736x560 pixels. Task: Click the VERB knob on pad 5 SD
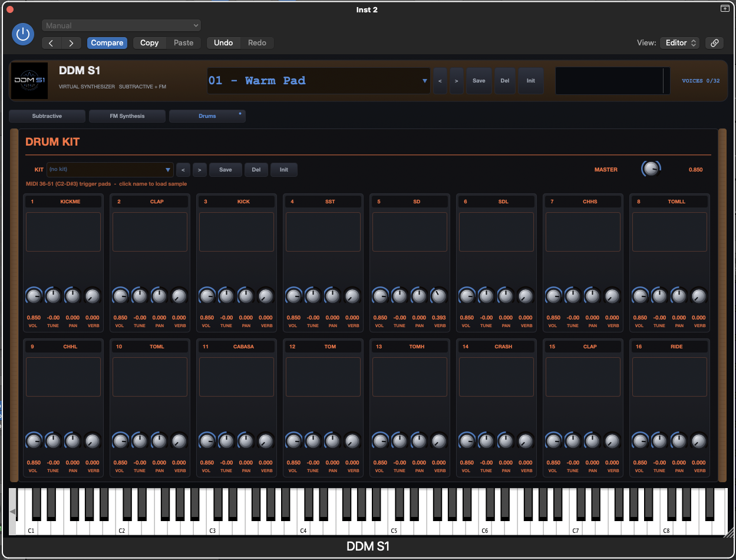[x=438, y=296]
